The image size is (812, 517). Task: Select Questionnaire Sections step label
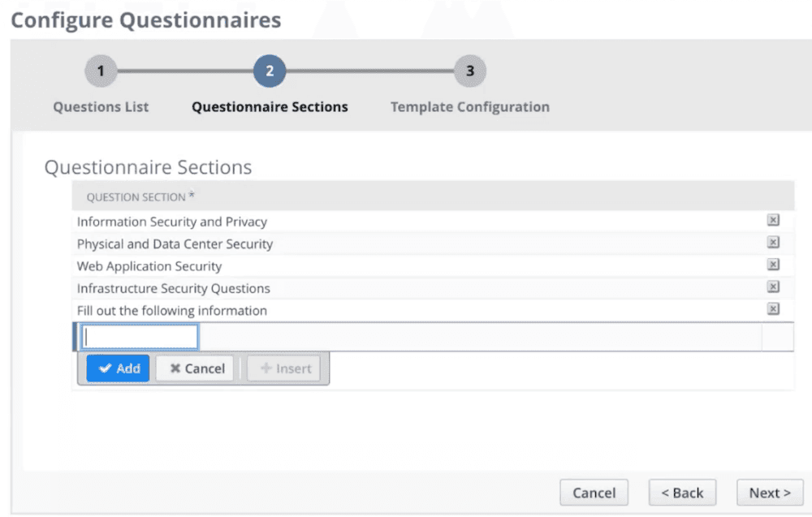(270, 107)
